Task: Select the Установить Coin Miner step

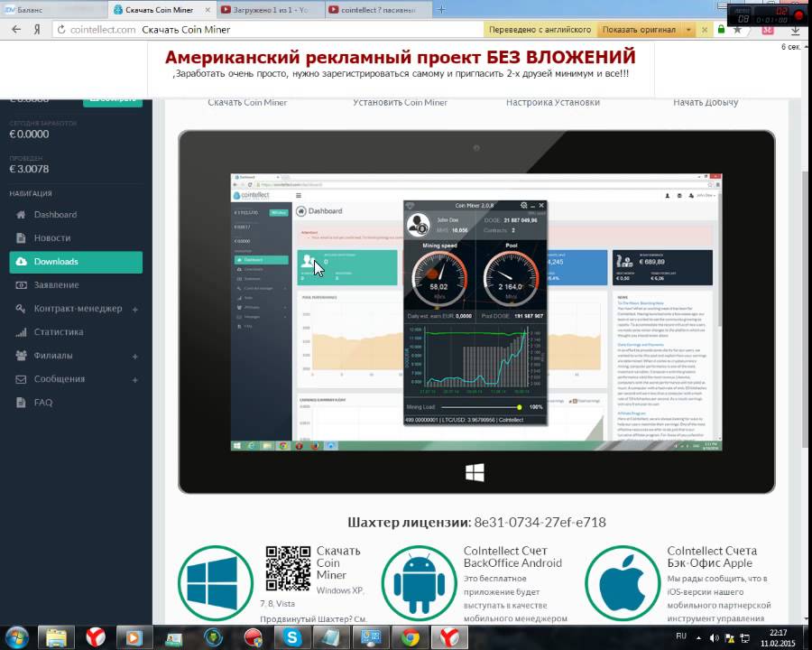Action: (401, 103)
